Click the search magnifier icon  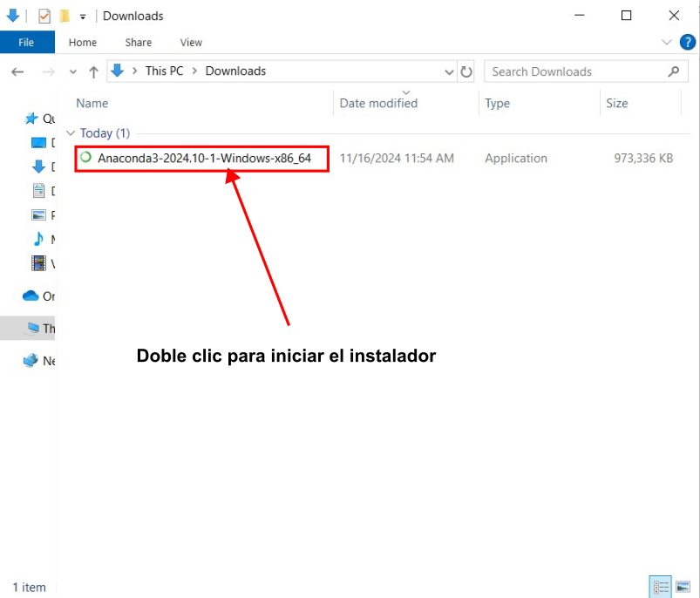[x=674, y=71]
